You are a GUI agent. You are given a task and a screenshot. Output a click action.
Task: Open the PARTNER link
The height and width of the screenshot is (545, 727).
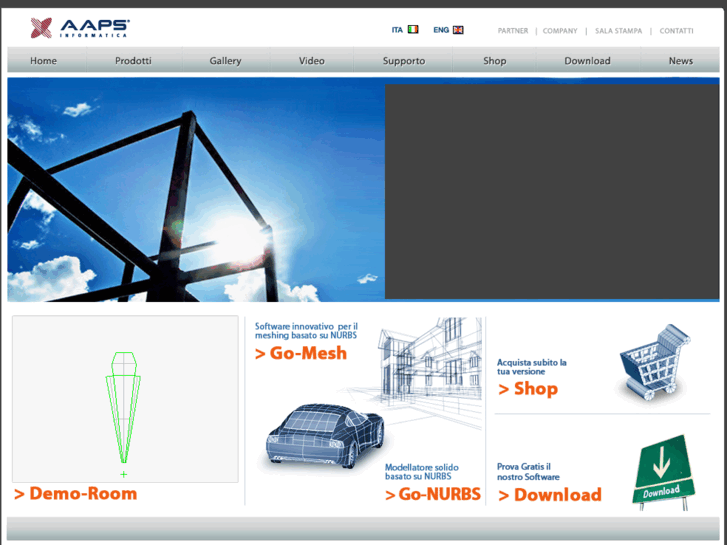coord(513,31)
